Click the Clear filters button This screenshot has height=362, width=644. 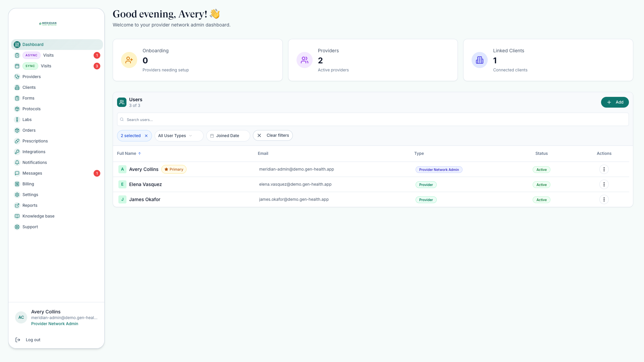[x=273, y=135]
